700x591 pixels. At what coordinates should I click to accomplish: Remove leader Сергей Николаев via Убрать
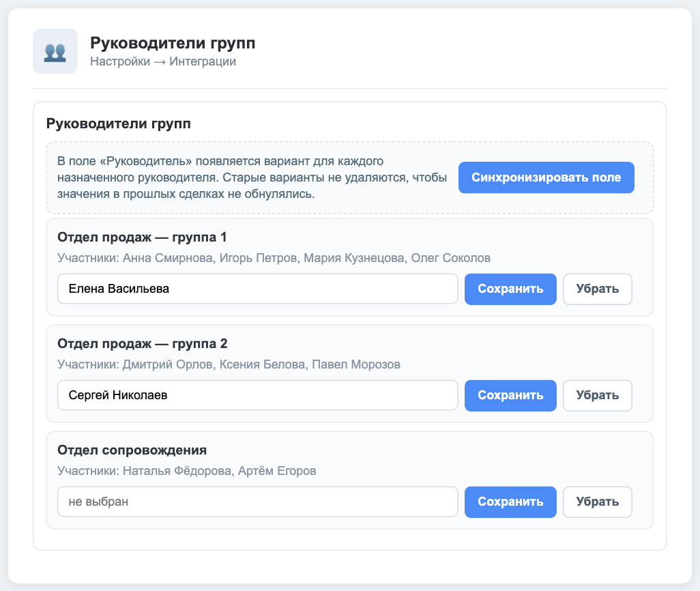[x=598, y=395]
